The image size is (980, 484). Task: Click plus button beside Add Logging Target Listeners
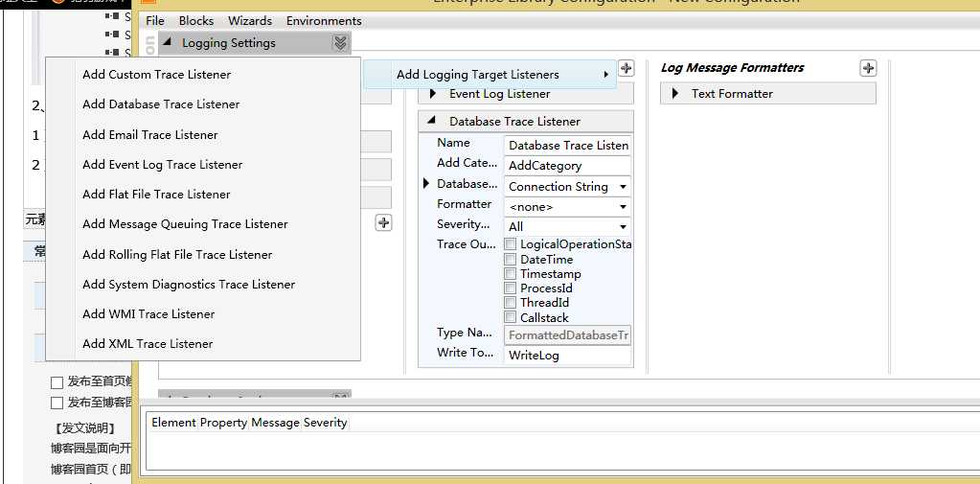click(626, 68)
